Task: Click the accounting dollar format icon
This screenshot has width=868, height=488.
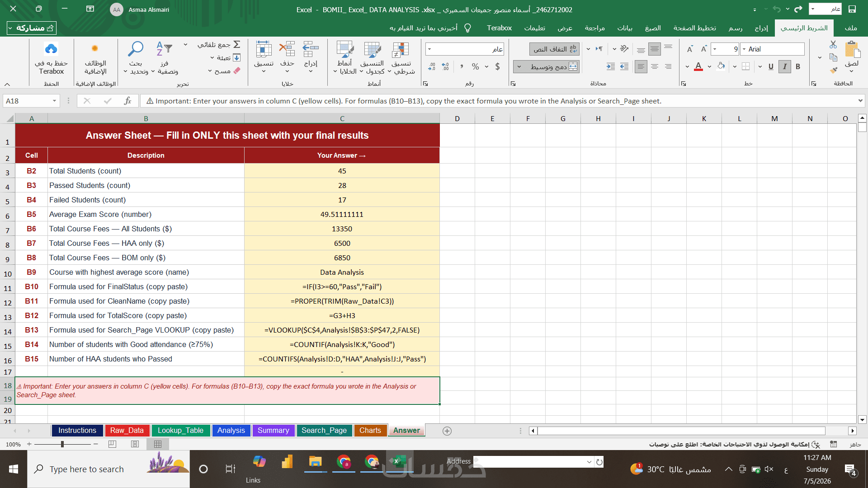Action: point(497,67)
